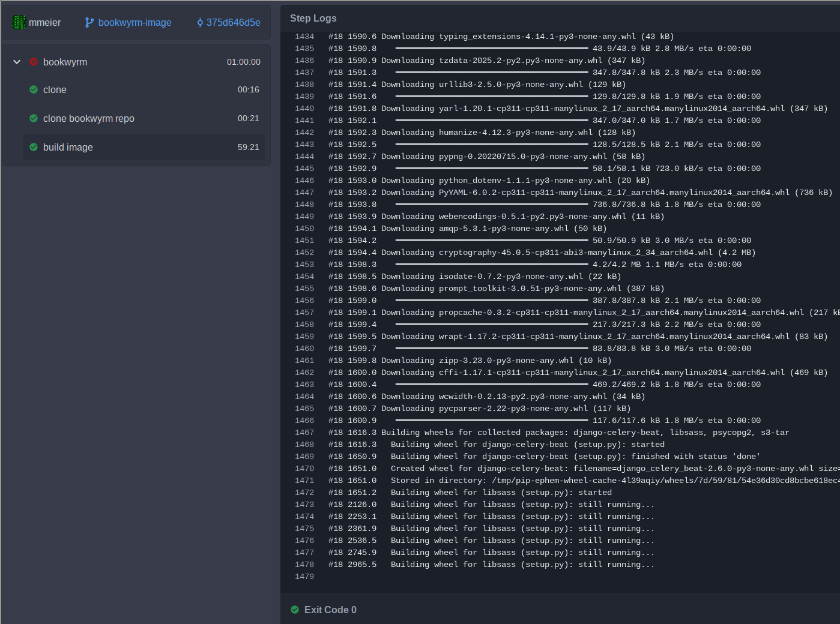Viewport: 840px width, 624px height.
Task: Select the bookwyrm pipeline header row
Action: coord(66,62)
